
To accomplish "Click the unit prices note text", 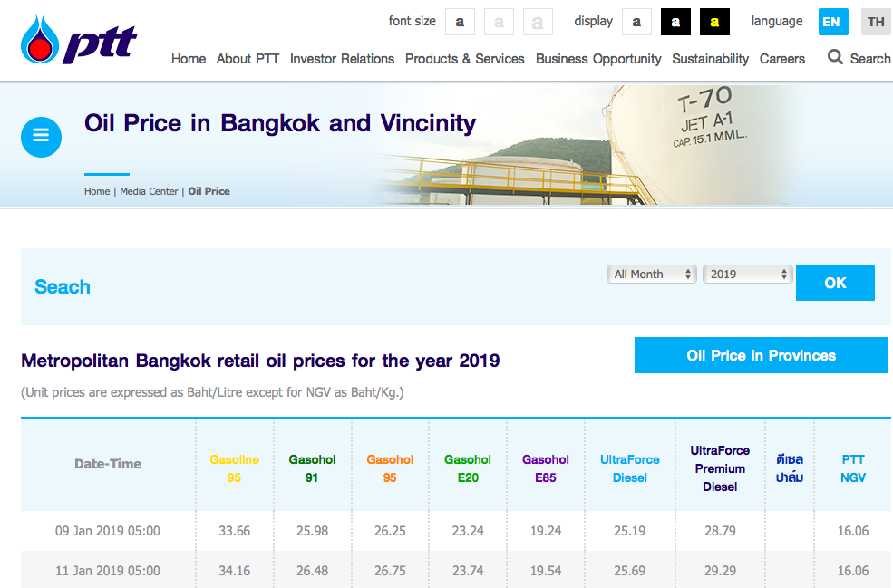I will point(212,393).
